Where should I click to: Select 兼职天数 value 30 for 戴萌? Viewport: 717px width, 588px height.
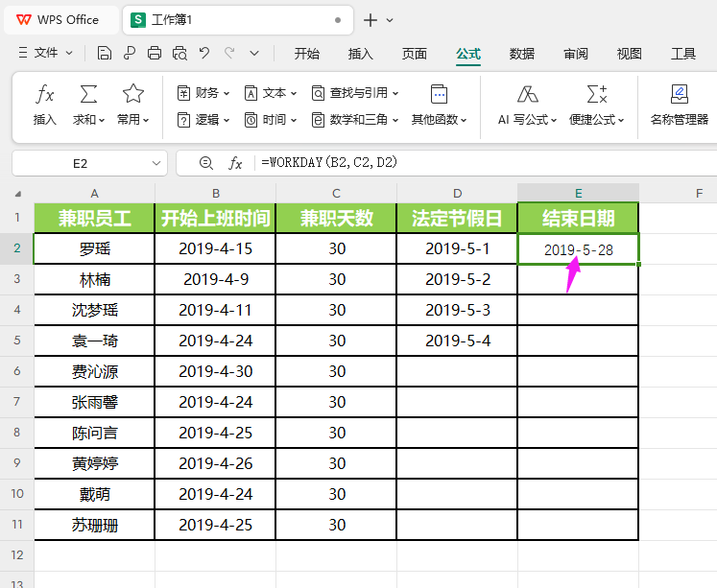coord(337,494)
